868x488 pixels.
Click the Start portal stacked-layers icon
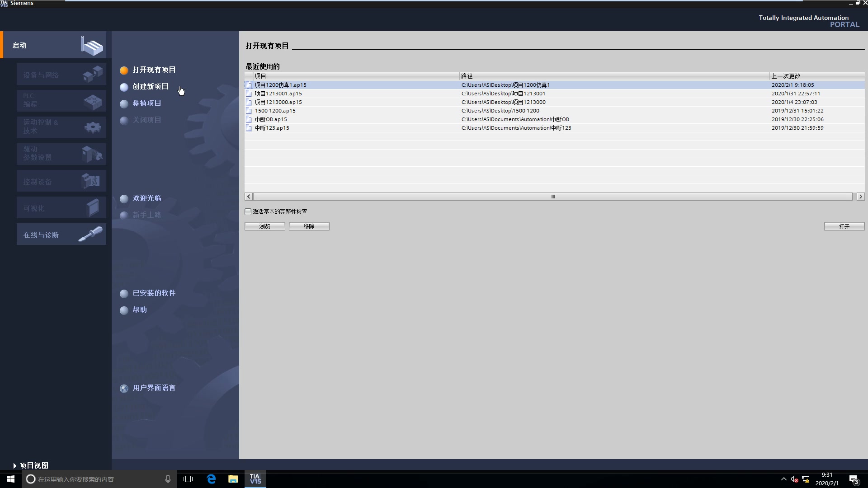(92, 46)
